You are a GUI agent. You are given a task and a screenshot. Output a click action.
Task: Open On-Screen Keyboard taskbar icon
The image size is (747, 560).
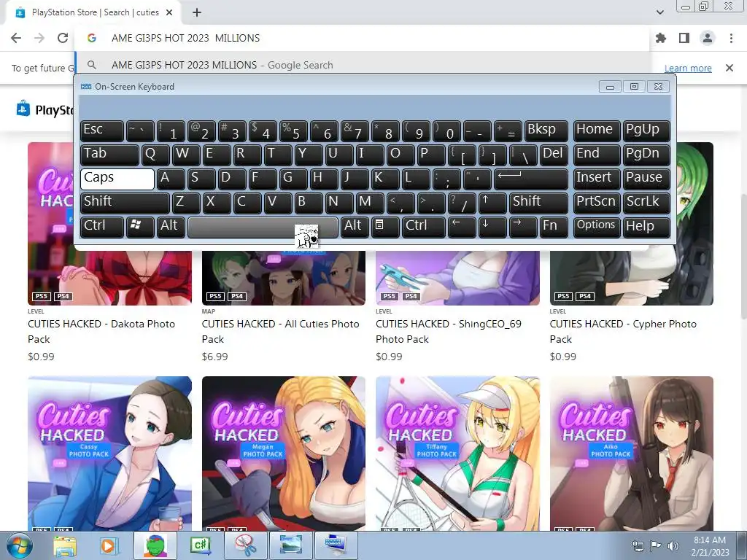pos(337,546)
